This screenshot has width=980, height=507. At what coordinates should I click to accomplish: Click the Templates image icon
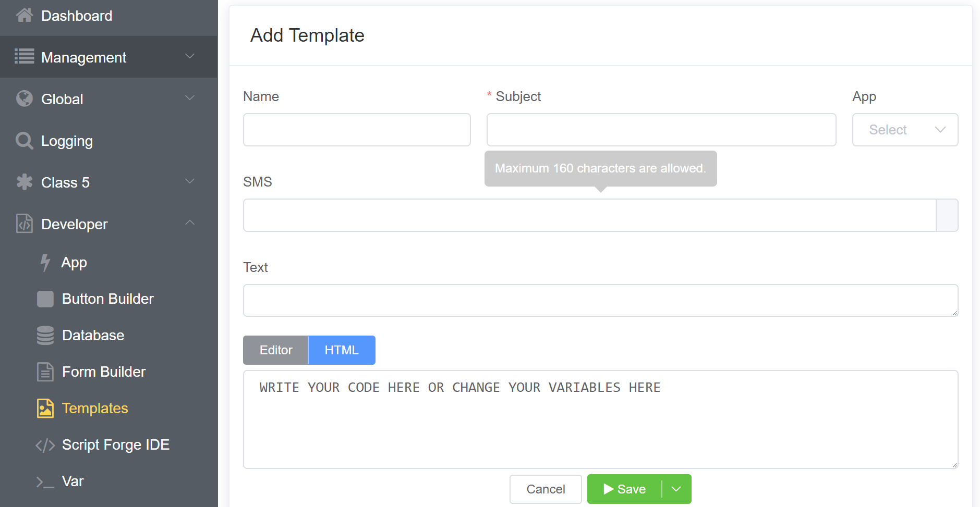tap(45, 409)
